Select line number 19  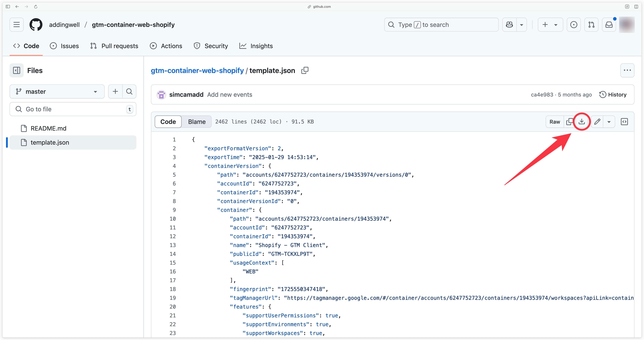(x=172, y=298)
